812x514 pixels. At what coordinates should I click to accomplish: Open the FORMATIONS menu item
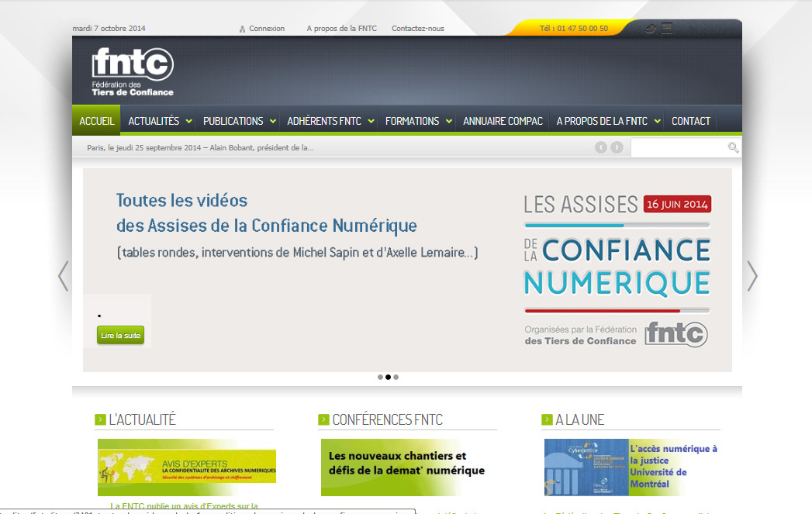pos(413,121)
